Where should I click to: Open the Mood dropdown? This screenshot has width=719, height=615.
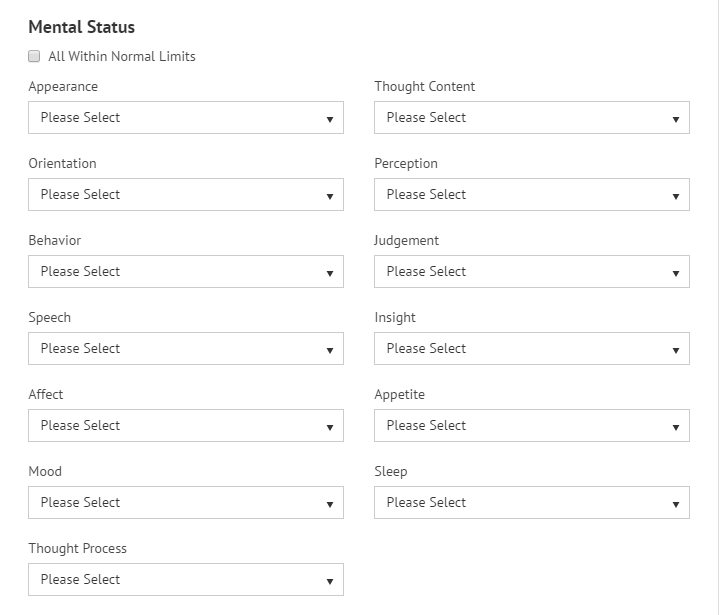pyautogui.click(x=186, y=503)
